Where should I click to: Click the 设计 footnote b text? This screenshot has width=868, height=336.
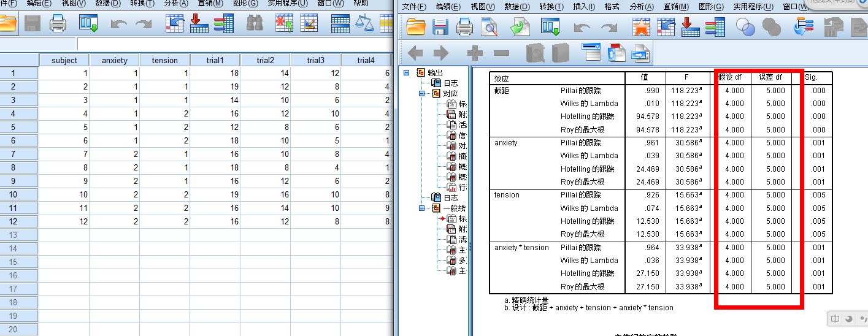click(589, 308)
